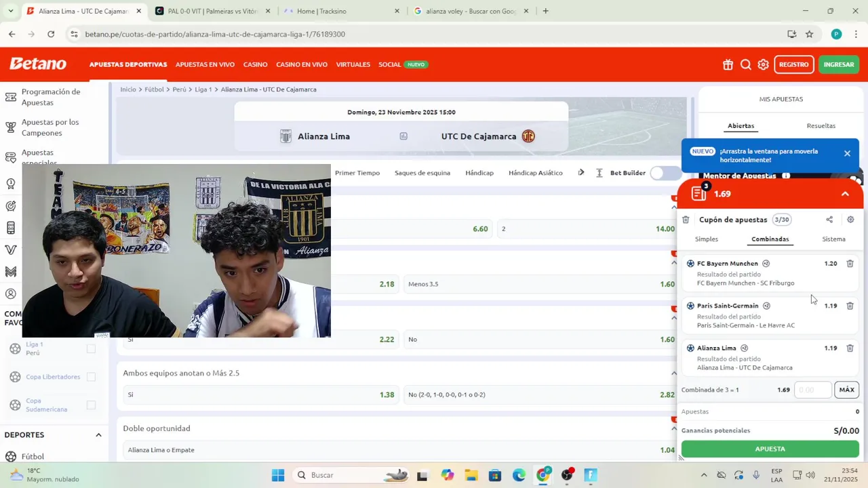Open Copilot from the taskbar
The height and width of the screenshot is (488, 868).
tap(447, 475)
